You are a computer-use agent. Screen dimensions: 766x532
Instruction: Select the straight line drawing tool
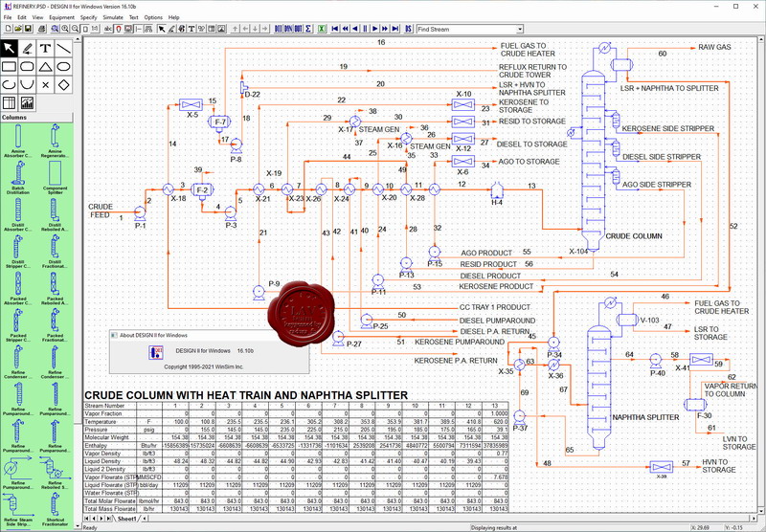(63, 48)
